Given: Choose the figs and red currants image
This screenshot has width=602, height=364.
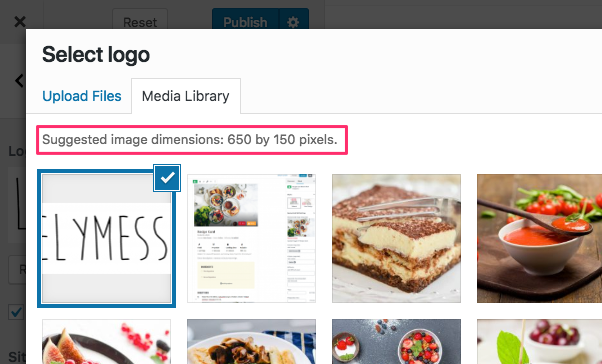Looking at the screenshot, I should [x=106, y=341].
